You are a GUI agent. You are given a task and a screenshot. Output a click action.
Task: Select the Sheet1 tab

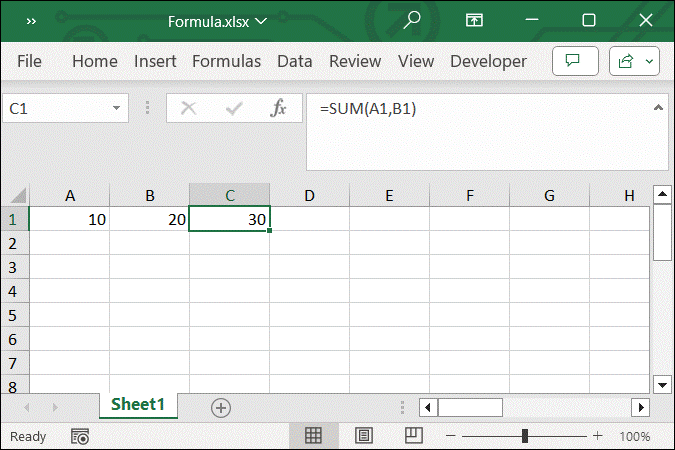[138, 405]
